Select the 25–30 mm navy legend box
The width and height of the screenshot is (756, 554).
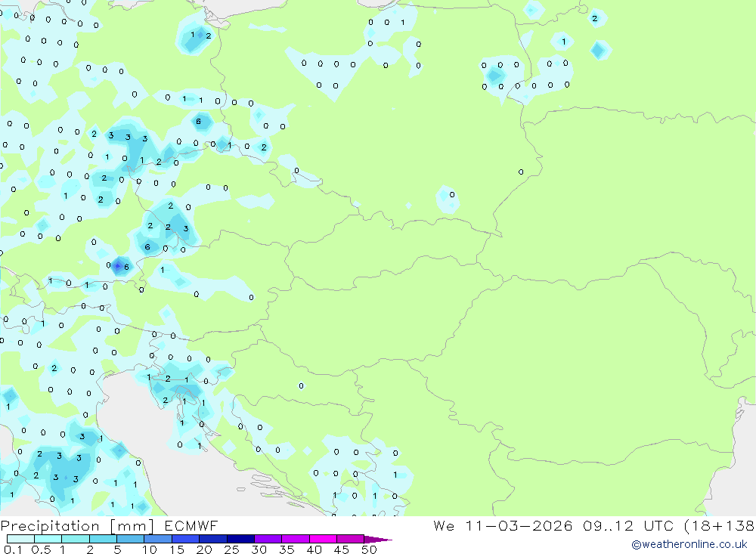[x=240, y=539]
